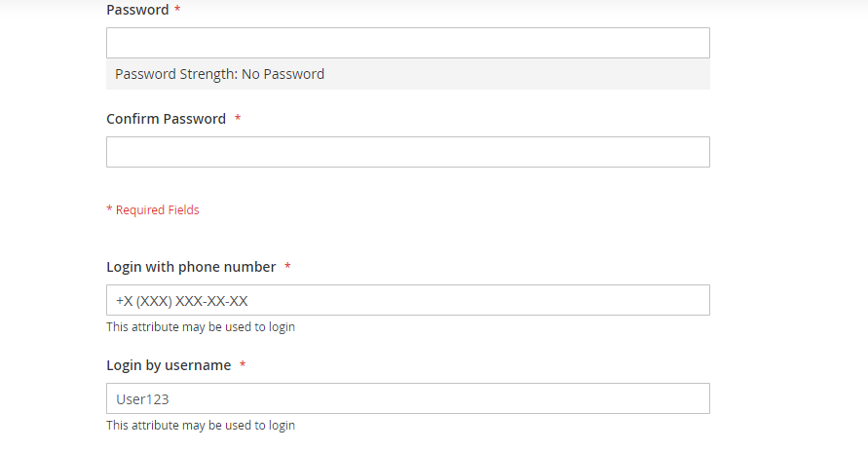Click the empty Password input field

407,43
